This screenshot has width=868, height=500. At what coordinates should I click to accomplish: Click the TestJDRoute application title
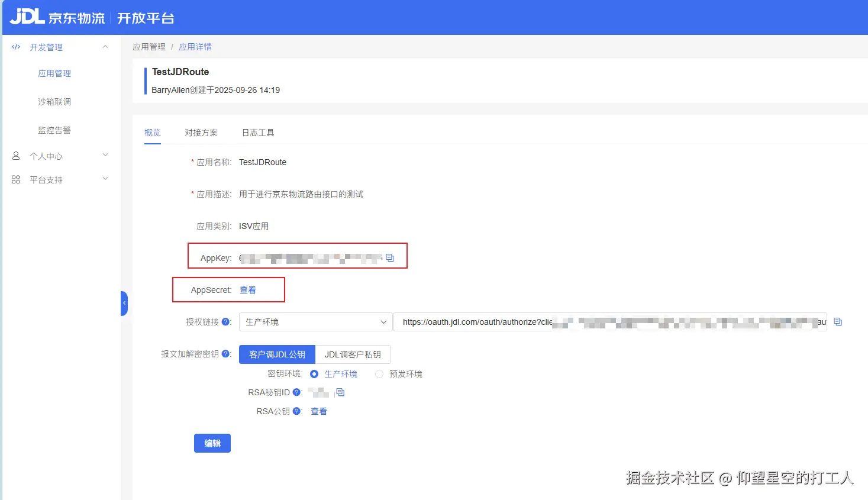point(180,72)
